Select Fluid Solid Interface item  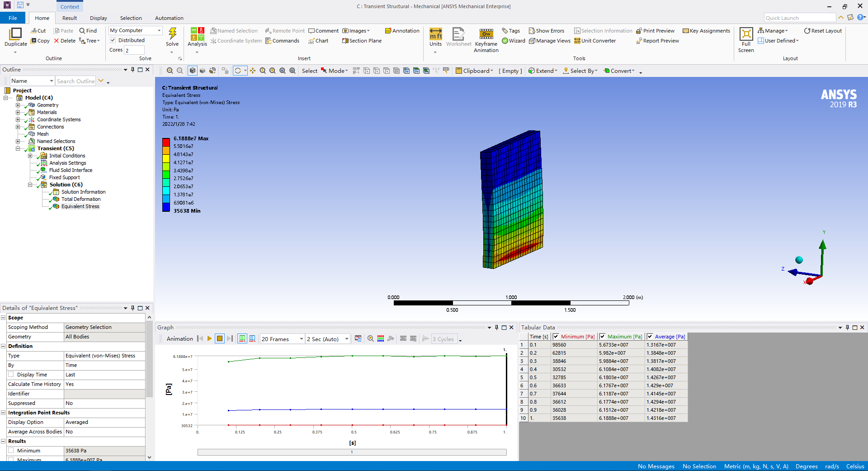[x=71, y=170]
